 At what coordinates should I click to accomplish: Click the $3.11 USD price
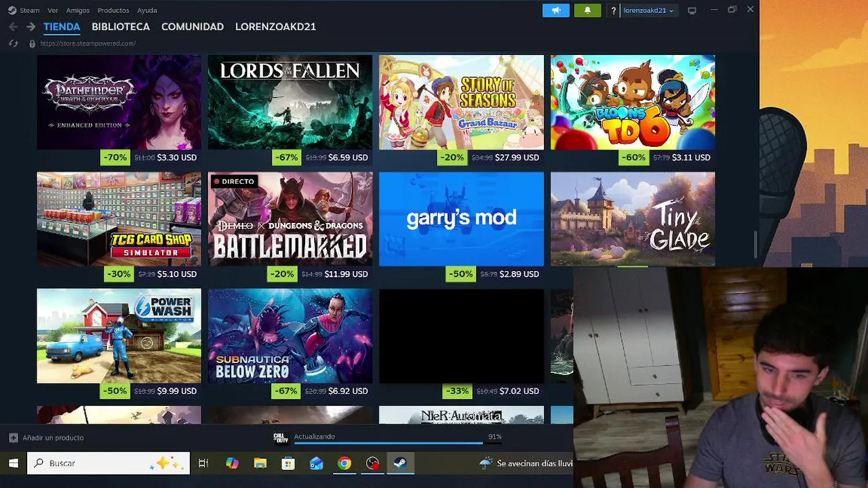[x=691, y=157]
